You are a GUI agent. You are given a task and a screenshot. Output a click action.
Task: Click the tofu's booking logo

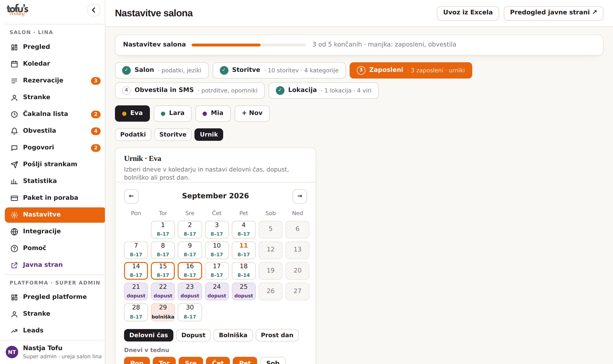[17, 10]
